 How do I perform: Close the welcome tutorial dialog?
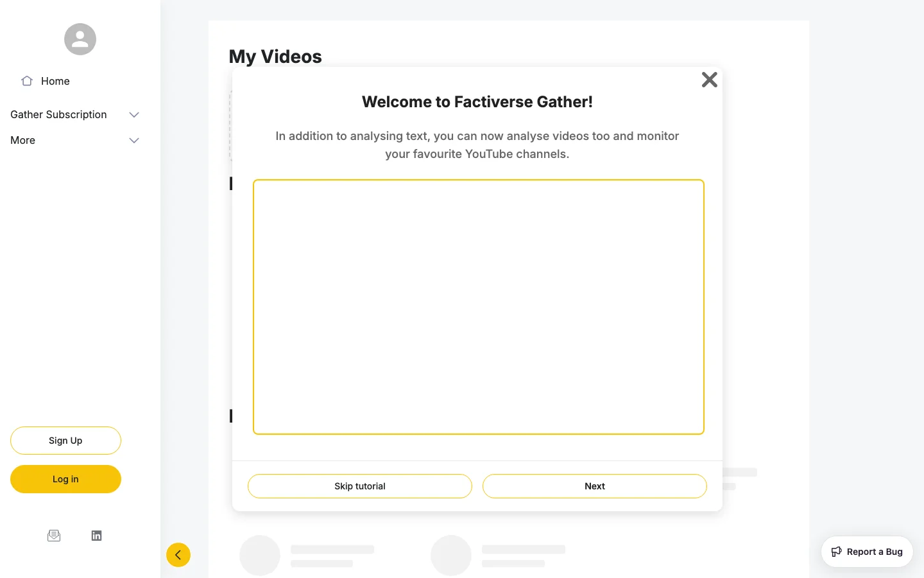pos(710,80)
